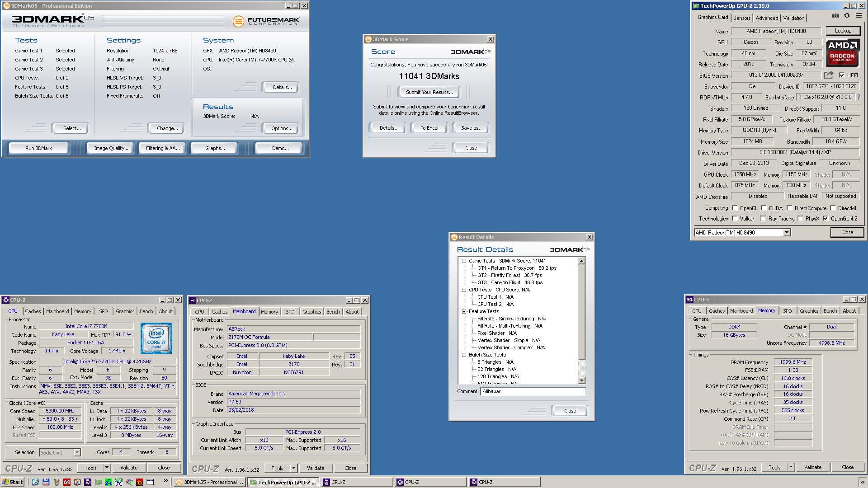Open Bench tab in the CPU-Z Mainboard window
Screen dimensions: 868x488
(x=333, y=312)
